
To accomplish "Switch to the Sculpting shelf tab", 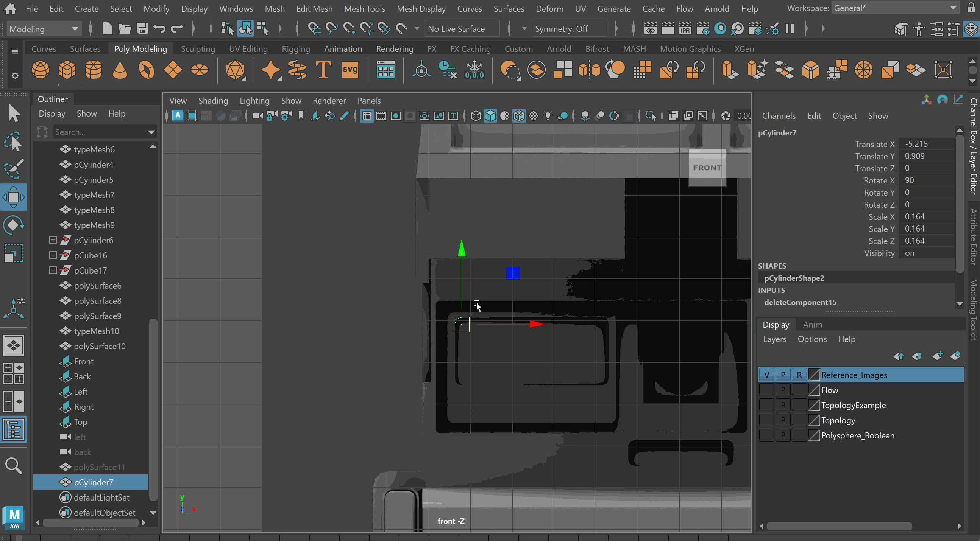I will coord(198,49).
